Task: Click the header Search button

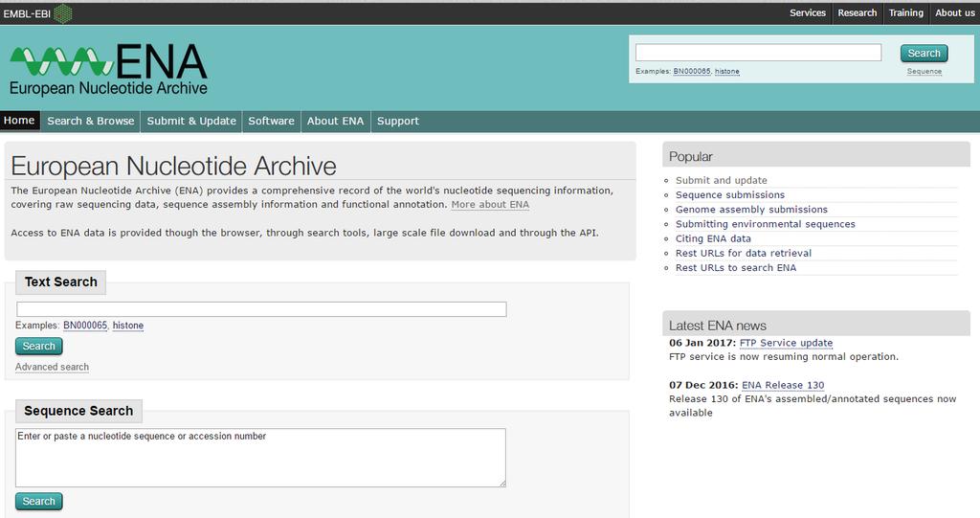Action: click(x=924, y=54)
